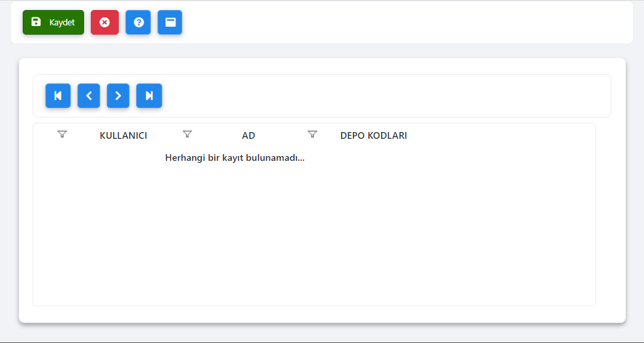Open filter left of KULLANICI column

pyautogui.click(x=62, y=135)
